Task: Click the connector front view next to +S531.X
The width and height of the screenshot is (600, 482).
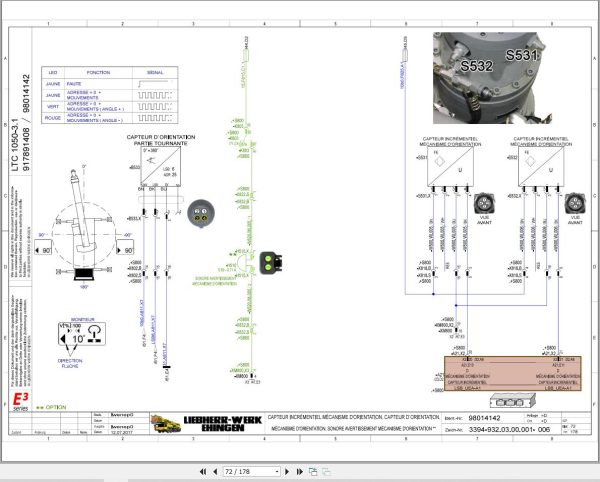Action: tap(484, 204)
